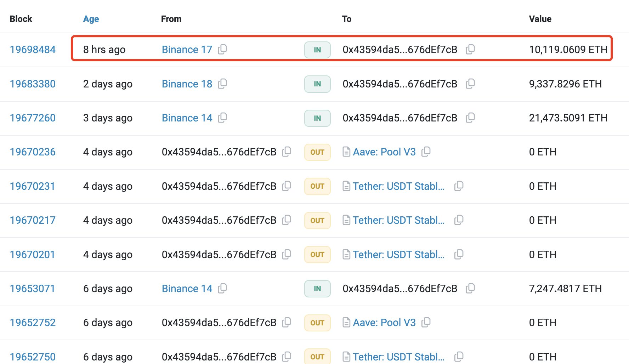The height and width of the screenshot is (364, 629).
Task: Open Aave: Pool V3 in block 19670236 row
Action: point(384,152)
